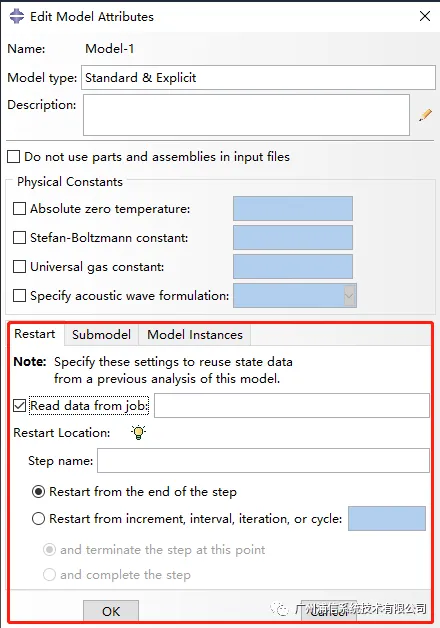Viewport: 440px width, 628px height.
Task: Click the Read data from job text field
Action: coord(292,405)
